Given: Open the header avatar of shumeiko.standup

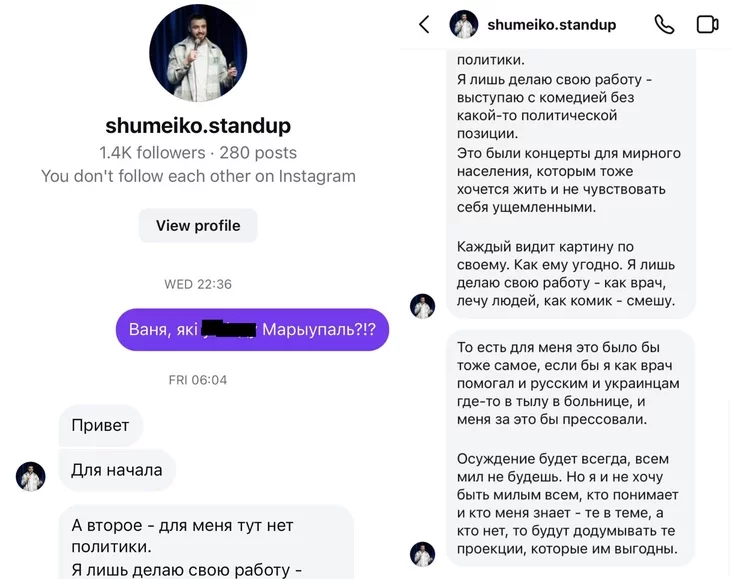Looking at the screenshot, I should (x=464, y=24).
